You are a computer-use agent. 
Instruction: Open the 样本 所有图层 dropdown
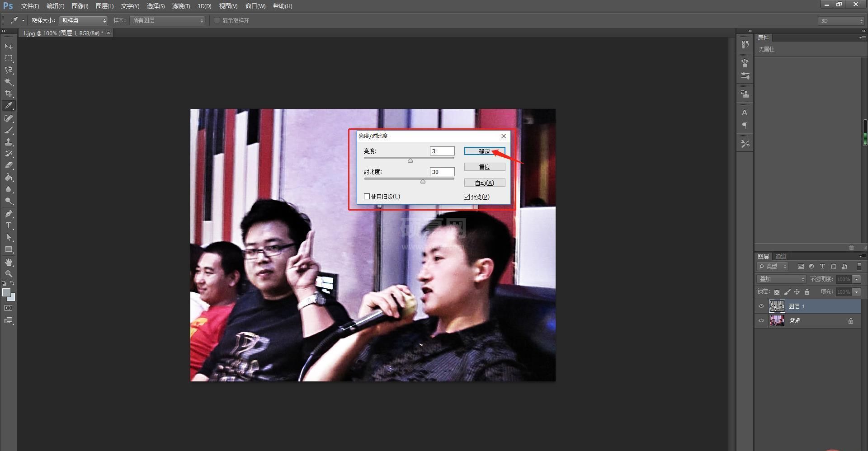(x=167, y=20)
